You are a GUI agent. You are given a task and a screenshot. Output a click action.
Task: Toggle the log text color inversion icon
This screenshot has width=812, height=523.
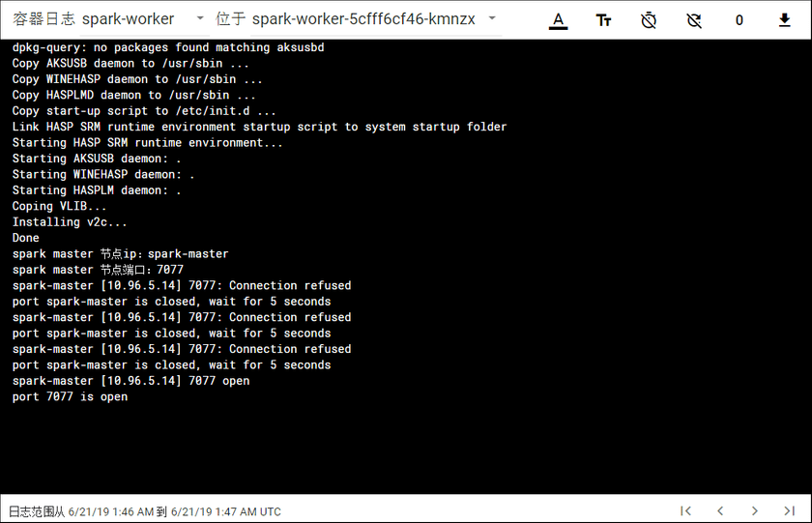[558, 20]
